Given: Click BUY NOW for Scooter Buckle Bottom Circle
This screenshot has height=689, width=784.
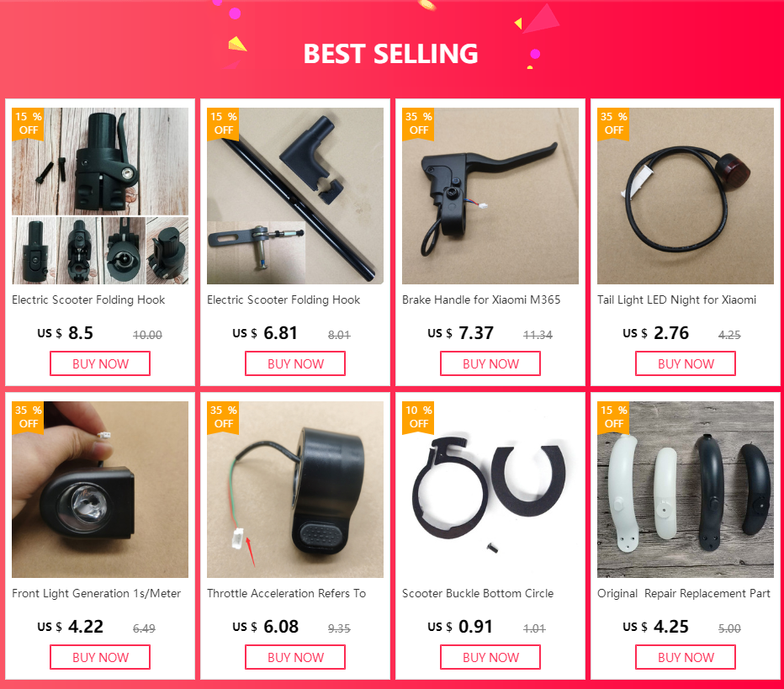Looking at the screenshot, I should pos(490,657).
